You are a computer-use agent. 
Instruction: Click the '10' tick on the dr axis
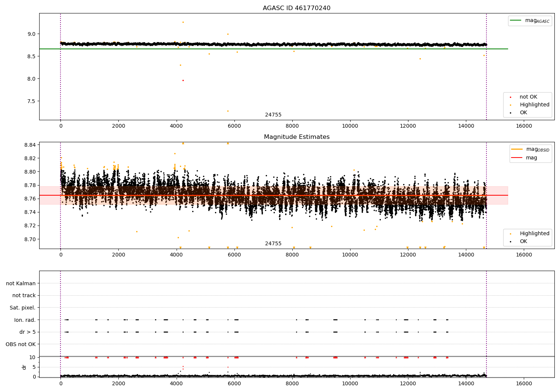pos(32,357)
